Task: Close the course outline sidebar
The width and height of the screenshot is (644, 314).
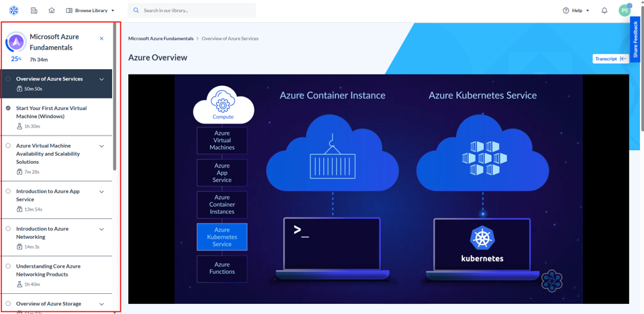Action: click(102, 38)
